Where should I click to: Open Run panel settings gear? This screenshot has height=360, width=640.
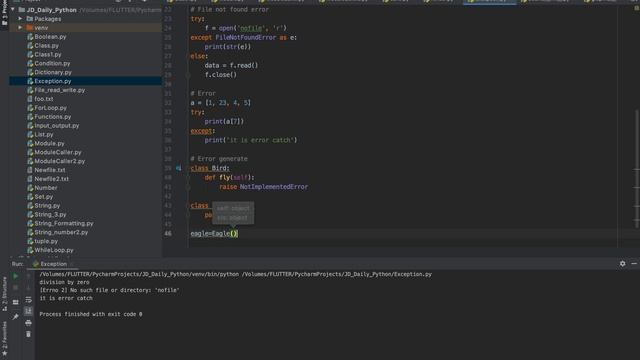[x=622, y=264]
